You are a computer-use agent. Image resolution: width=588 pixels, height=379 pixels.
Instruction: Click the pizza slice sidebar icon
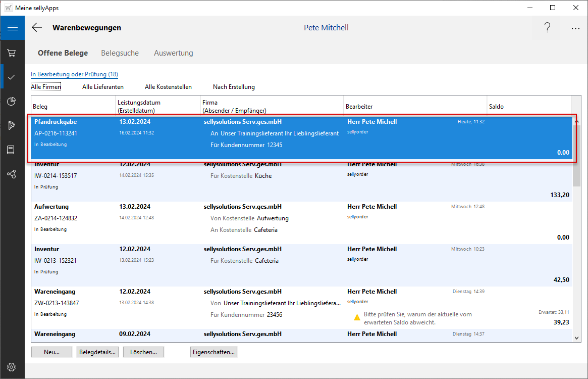[12, 126]
